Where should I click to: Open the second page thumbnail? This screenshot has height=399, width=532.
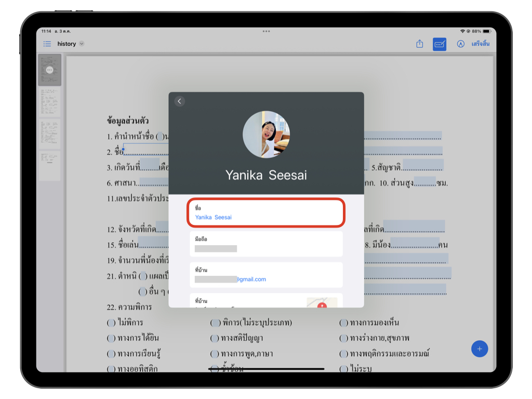[x=49, y=102]
